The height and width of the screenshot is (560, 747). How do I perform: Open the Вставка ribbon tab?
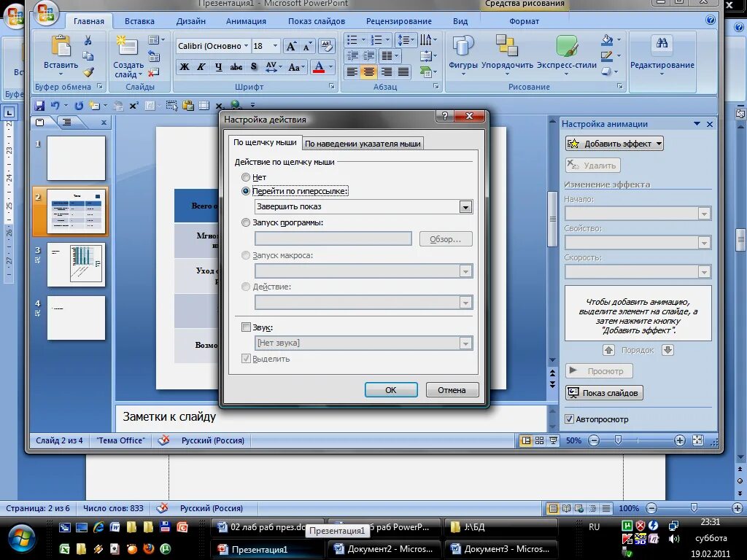139,21
